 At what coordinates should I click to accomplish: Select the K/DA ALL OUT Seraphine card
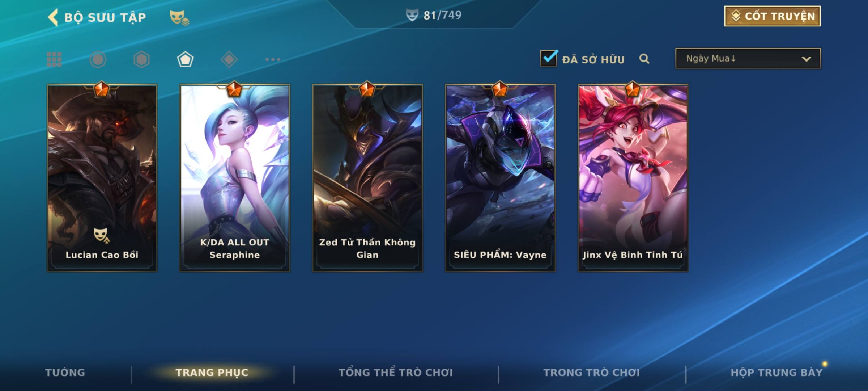tap(235, 178)
